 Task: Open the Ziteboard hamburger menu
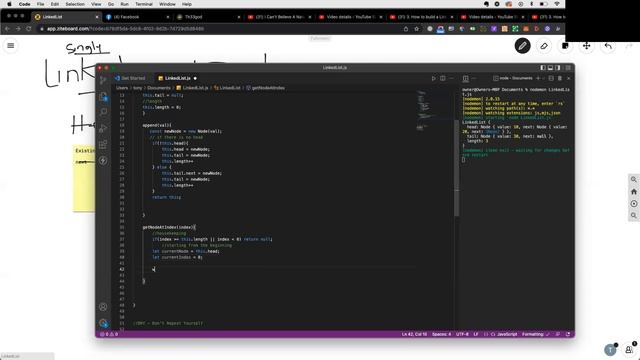tap(11, 46)
